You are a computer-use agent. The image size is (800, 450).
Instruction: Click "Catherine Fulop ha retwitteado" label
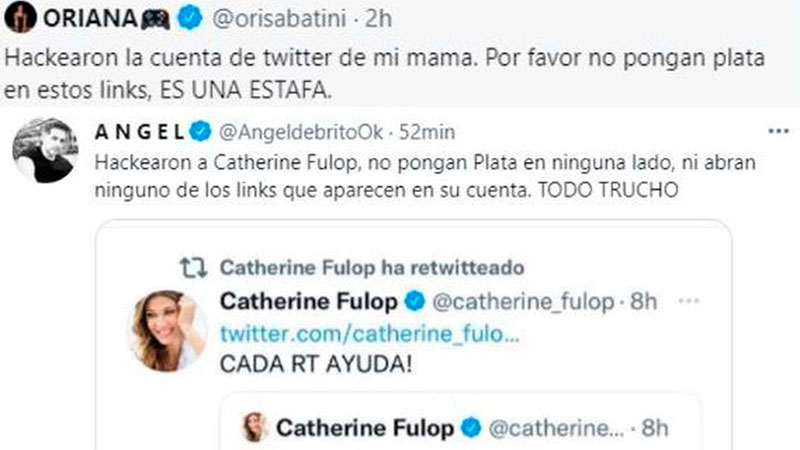(371, 268)
